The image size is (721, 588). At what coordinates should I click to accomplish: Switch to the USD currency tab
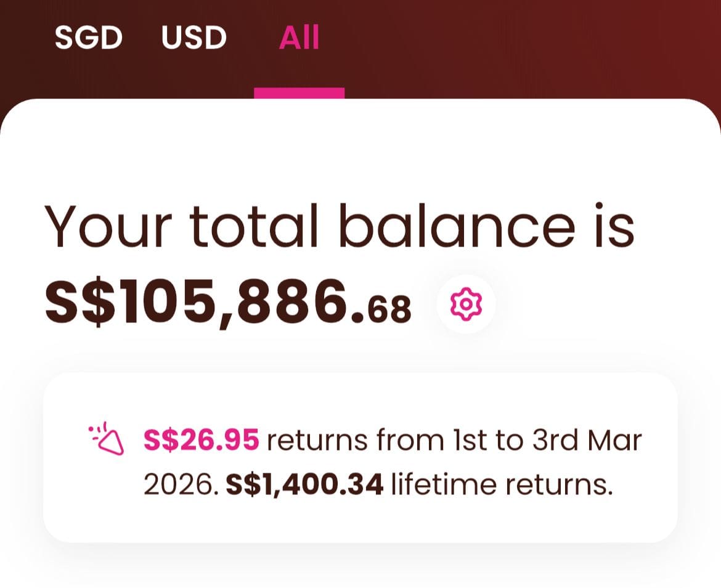point(193,37)
